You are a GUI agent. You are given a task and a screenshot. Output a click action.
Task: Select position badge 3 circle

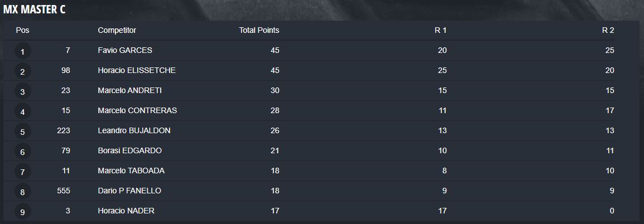(22, 92)
